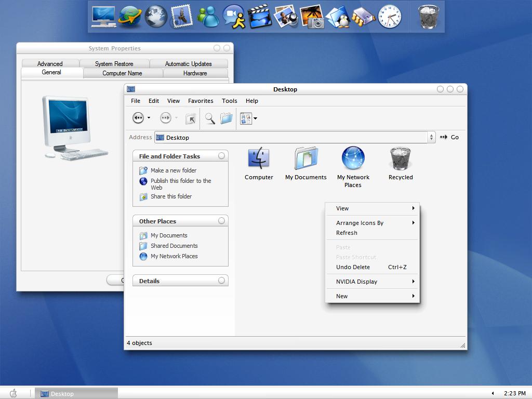This screenshot has height=399, width=532.
Task: Launch the two-people messenger dock icon
Action: pyautogui.click(x=208, y=16)
